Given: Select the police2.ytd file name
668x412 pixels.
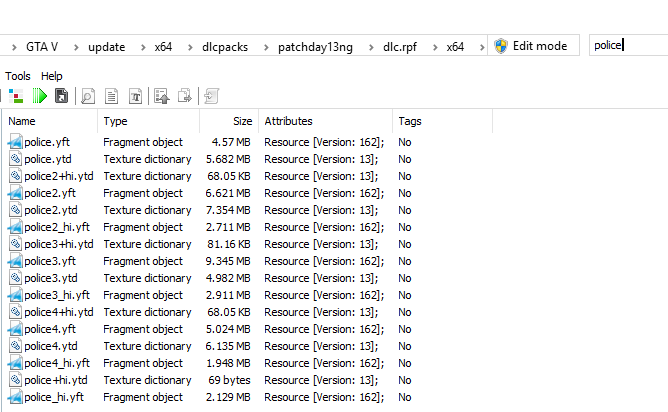Looking at the screenshot, I should (x=51, y=210).
